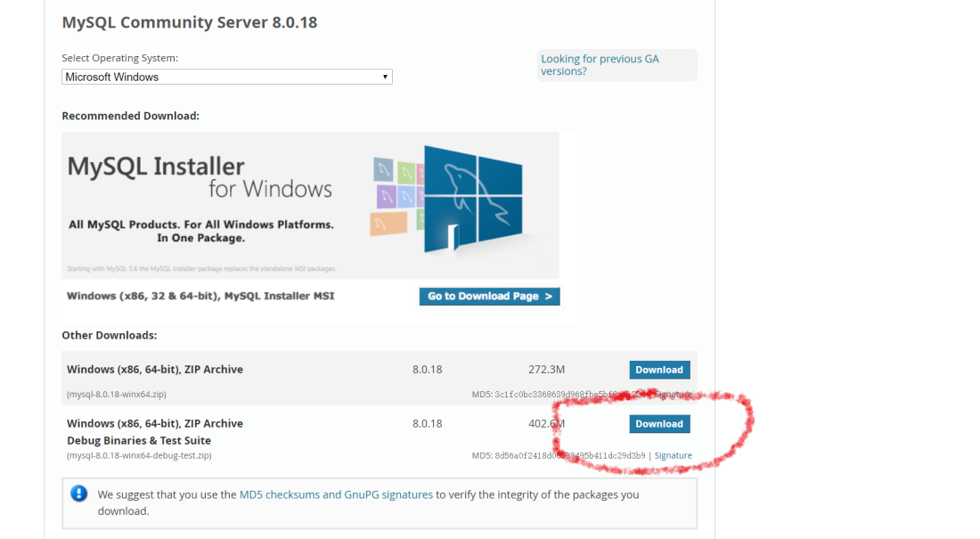Select Microsoft Windows in the OS combo box
Image resolution: width=980 pixels, height=539 pixels.
click(226, 77)
